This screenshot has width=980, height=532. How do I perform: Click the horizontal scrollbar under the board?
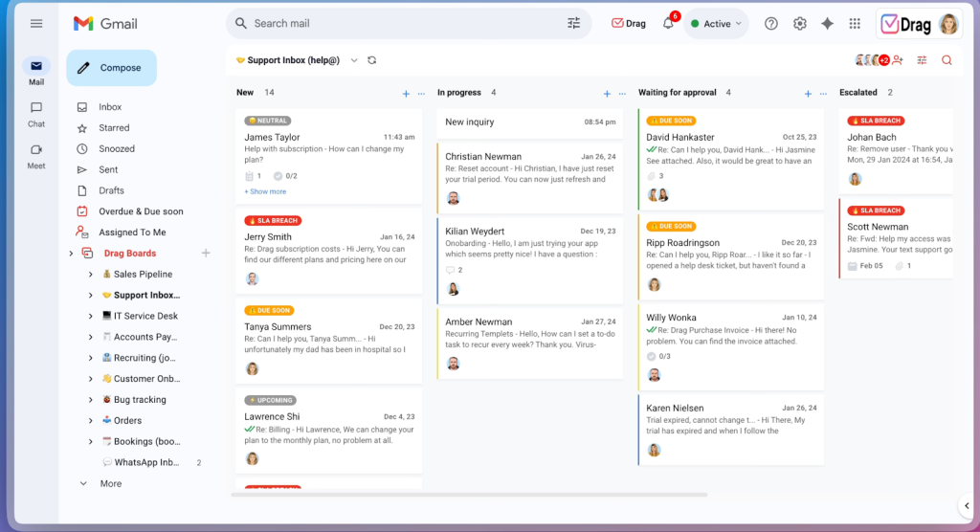pyautogui.click(x=469, y=495)
